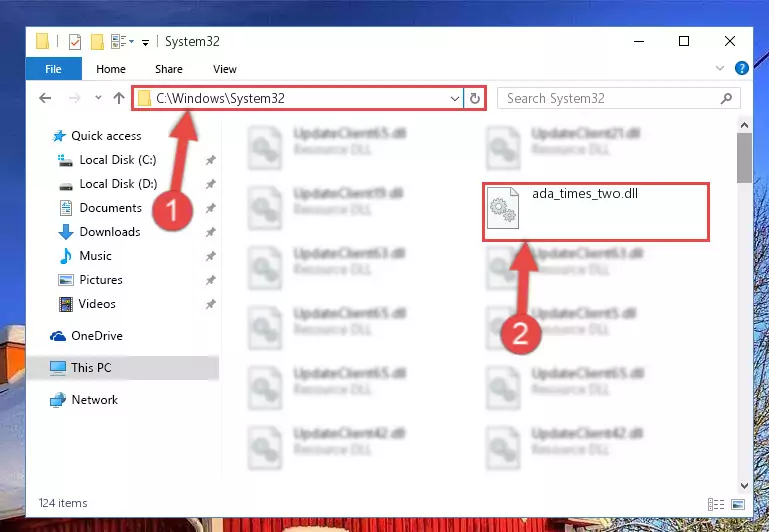Click the Search System32 field
Image resolution: width=769 pixels, height=532 pixels.
[618, 99]
